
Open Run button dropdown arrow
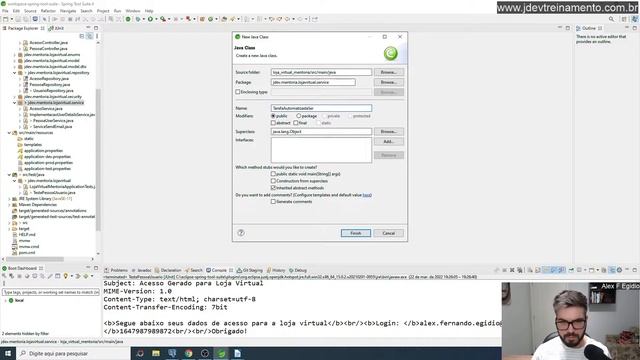pyautogui.click(x=156, y=19)
